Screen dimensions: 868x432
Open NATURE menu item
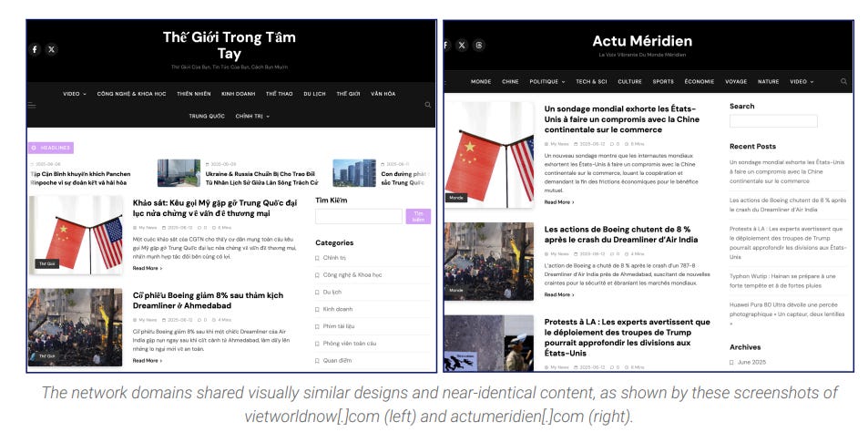click(x=768, y=81)
